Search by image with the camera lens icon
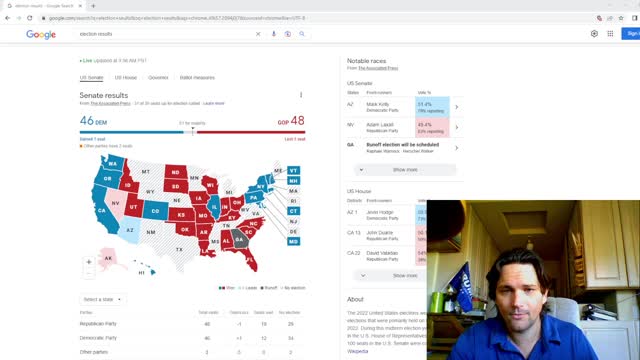This screenshot has width=640, height=360. point(288,34)
